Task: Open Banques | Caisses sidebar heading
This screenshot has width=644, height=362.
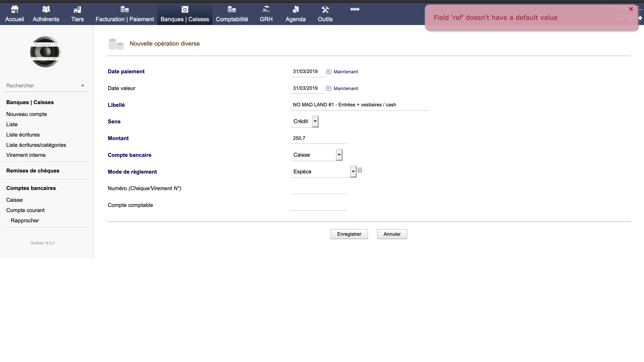Action: [x=30, y=102]
